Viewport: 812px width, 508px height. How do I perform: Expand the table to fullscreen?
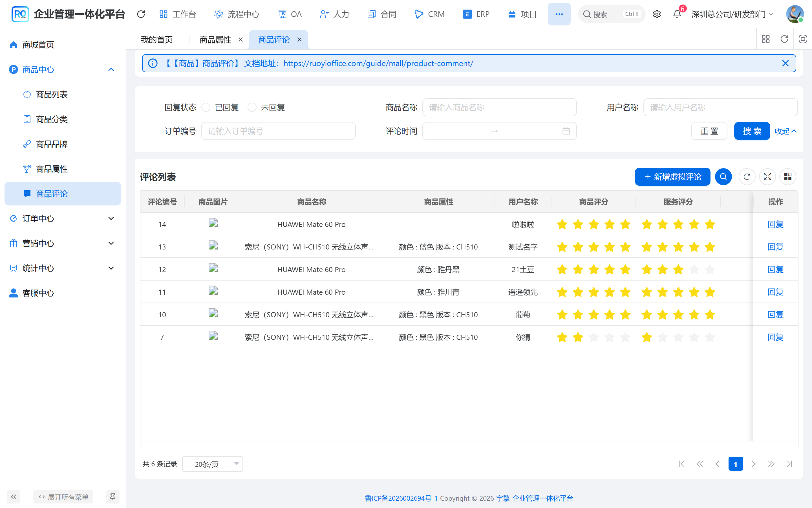tap(767, 177)
